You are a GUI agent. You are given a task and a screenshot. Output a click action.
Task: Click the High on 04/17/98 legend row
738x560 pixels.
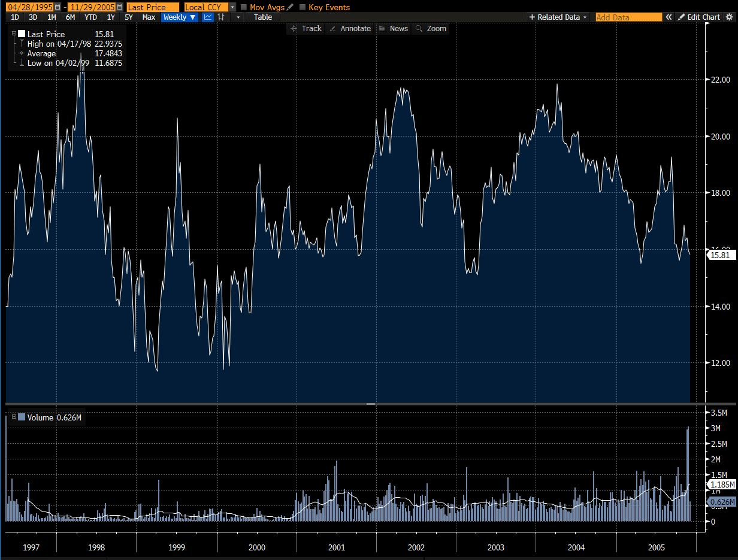tap(70, 44)
